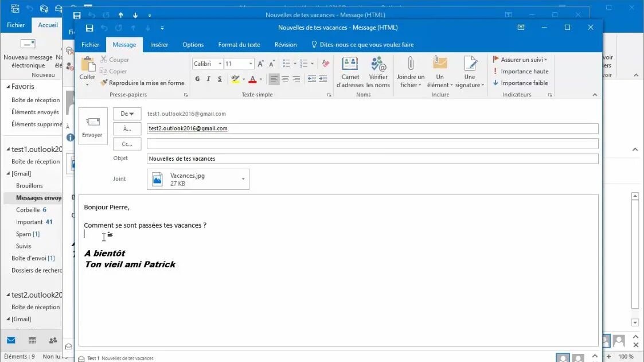The width and height of the screenshot is (644, 362).
Task: Click Couper in the Presse-papiers group
Action: 115,60
